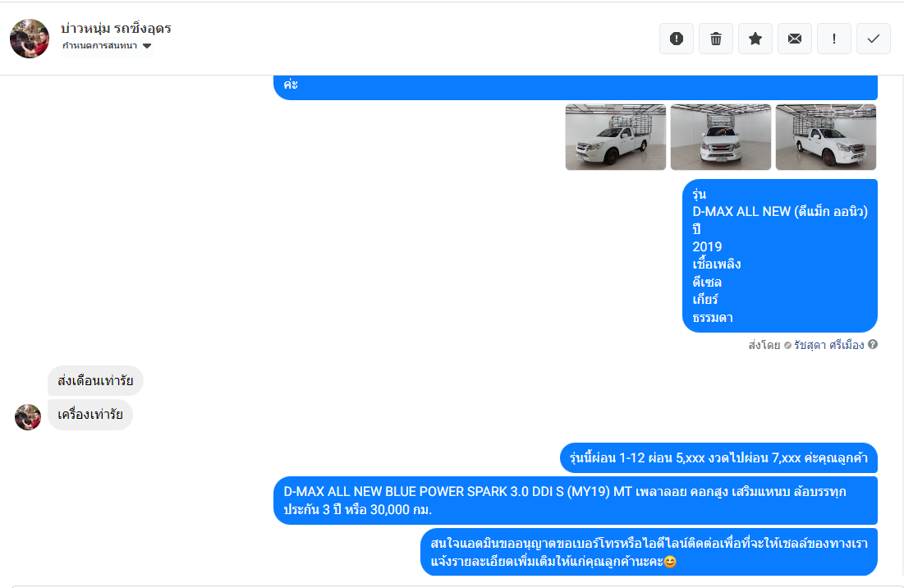
Task: Click the customer name บ่าวหนุ่ม รถซิ่งอุดร
Action: coord(116,28)
